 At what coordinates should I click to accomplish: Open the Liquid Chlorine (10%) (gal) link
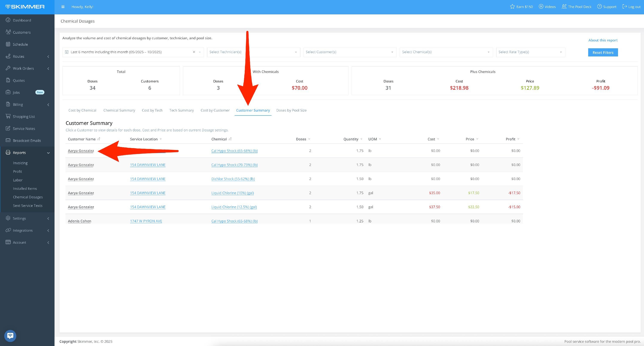tap(232, 193)
